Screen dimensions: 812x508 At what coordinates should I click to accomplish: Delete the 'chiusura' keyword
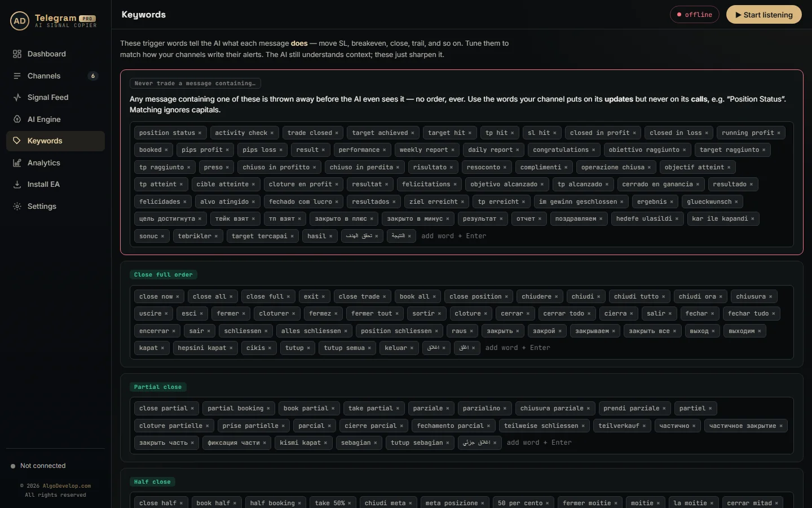[x=770, y=297]
